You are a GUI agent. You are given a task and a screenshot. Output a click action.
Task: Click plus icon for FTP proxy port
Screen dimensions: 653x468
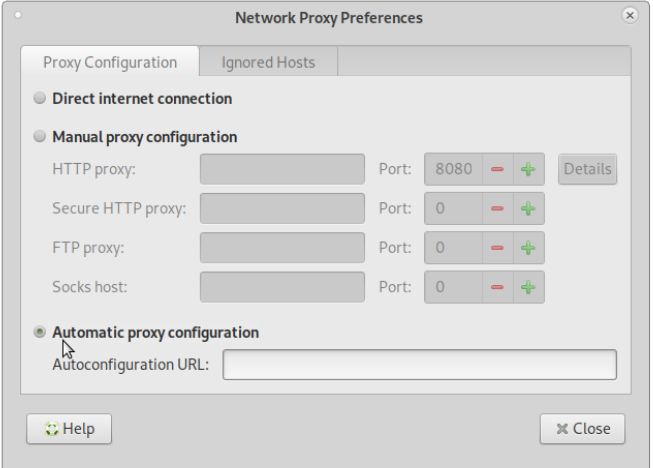pyautogui.click(x=528, y=248)
